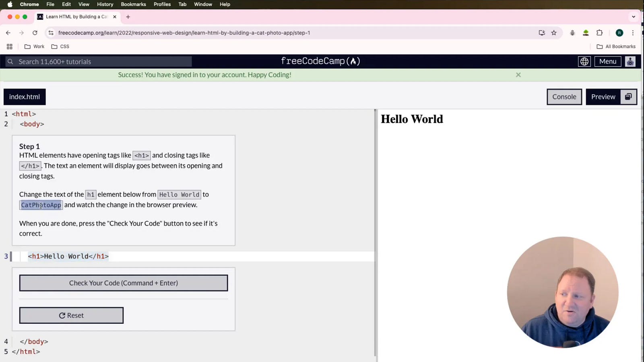View site information icon in address bar
644x362 pixels.
coord(51,33)
